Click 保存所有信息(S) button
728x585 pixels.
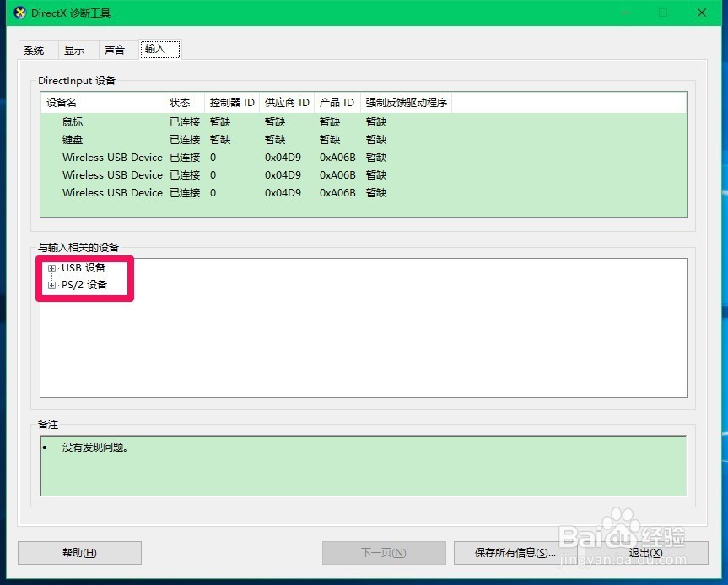click(x=515, y=552)
